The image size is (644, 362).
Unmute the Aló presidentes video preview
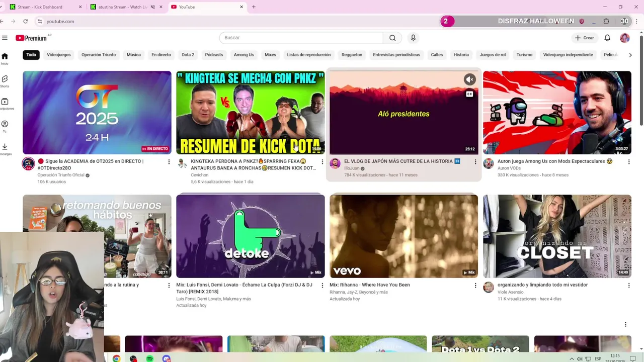tap(469, 79)
